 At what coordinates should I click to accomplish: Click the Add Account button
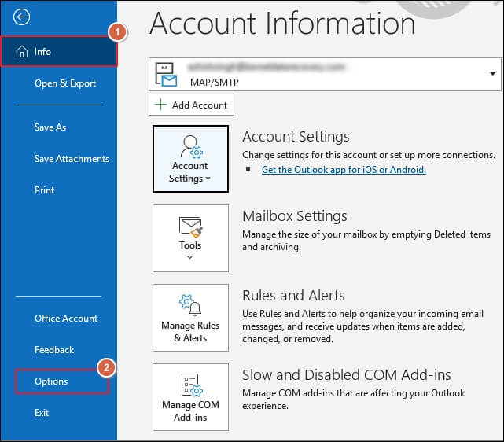coord(191,105)
